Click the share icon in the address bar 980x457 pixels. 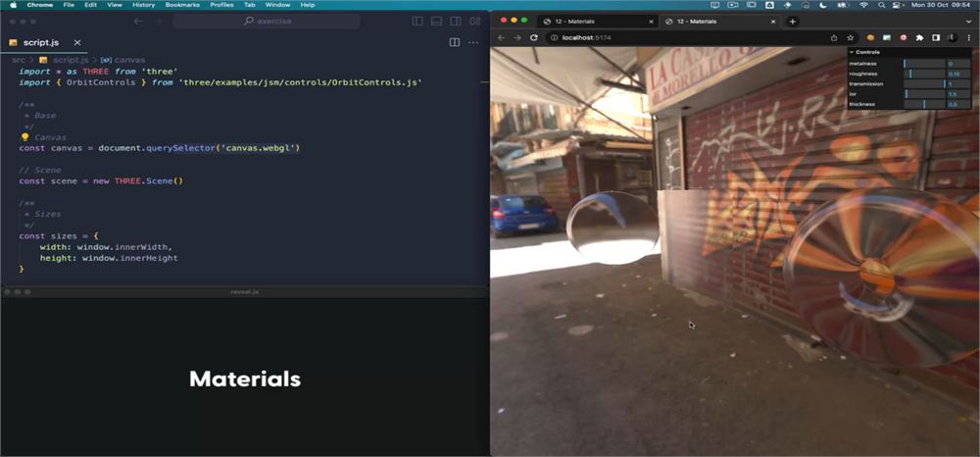point(834,37)
